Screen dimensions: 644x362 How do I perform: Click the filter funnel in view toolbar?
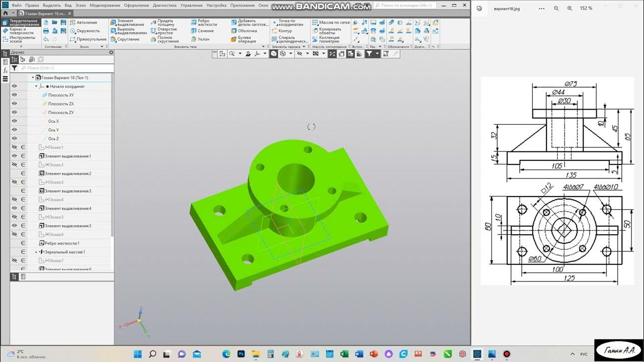click(x=369, y=53)
